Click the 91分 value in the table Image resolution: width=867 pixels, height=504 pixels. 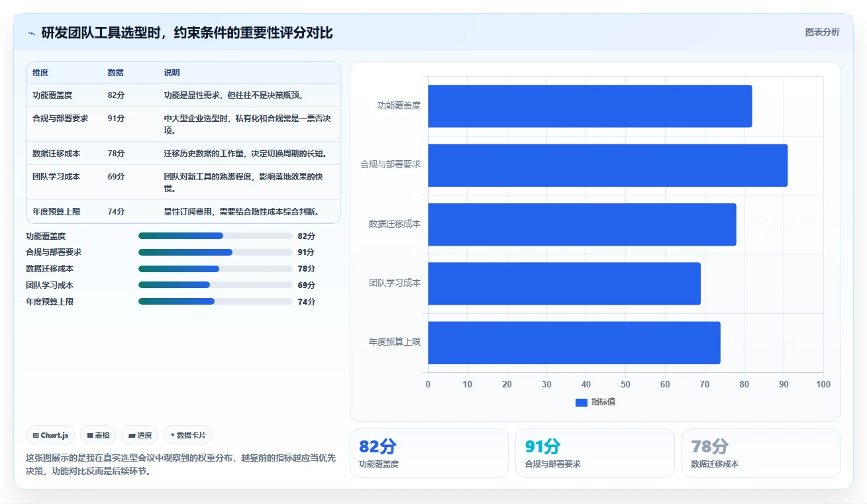[116, 118]
